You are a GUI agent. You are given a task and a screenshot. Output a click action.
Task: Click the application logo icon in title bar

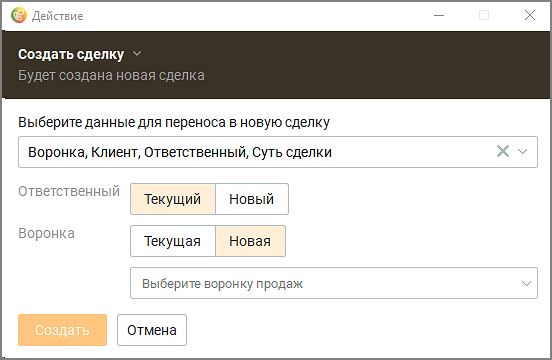[19, 15]
